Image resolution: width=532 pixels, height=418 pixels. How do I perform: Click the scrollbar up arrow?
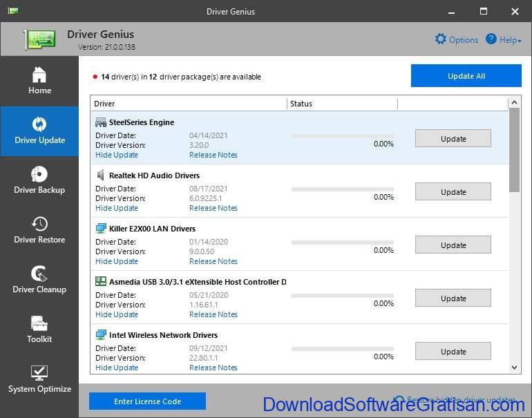(x=514, y=102)
